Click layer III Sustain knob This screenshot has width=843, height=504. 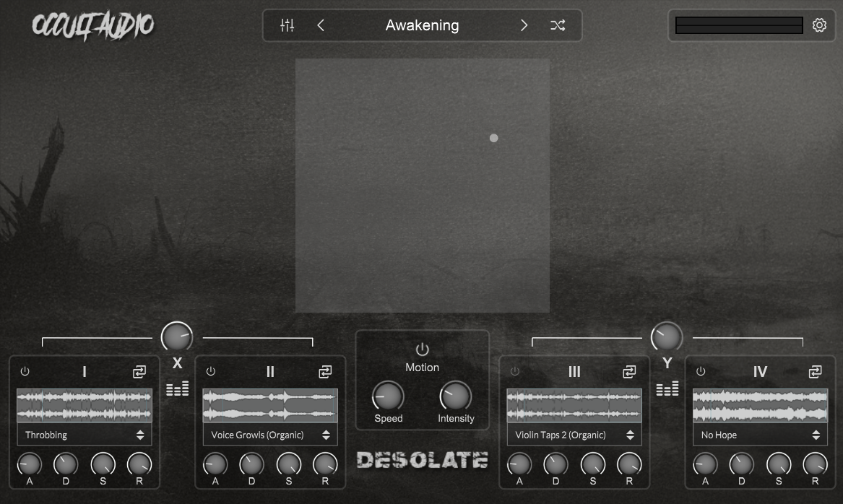[593, 464]
